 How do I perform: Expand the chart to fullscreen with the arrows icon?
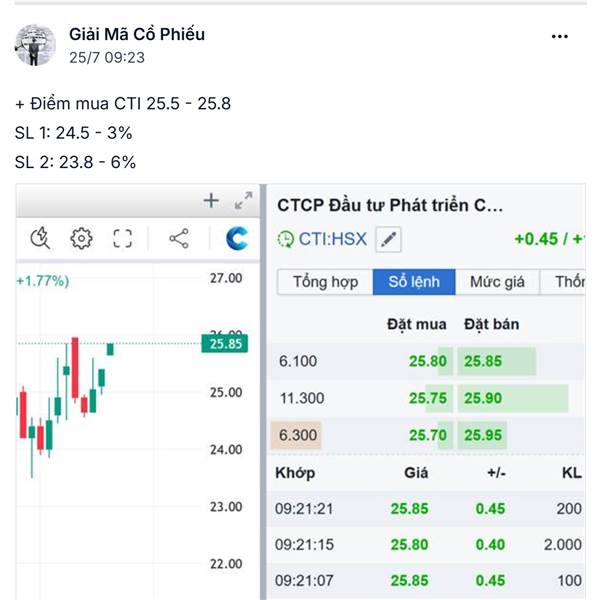pyautogui.click(x=243, y=201)
